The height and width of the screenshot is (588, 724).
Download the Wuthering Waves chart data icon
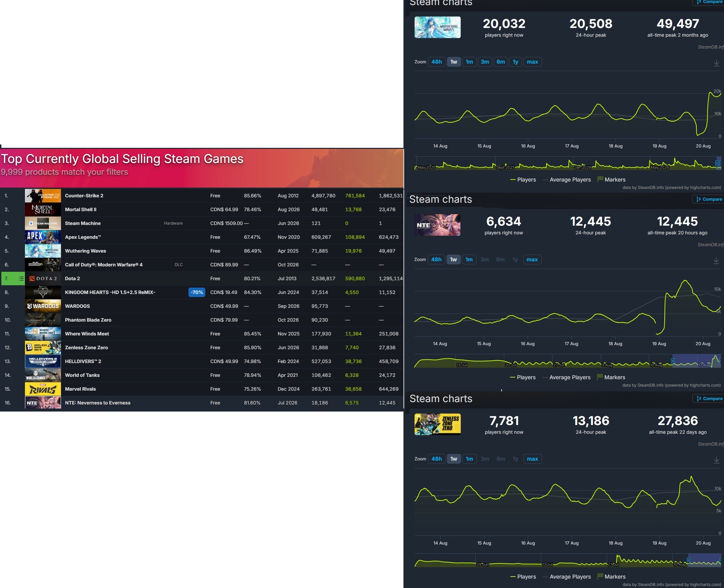(x=716, y=63)
